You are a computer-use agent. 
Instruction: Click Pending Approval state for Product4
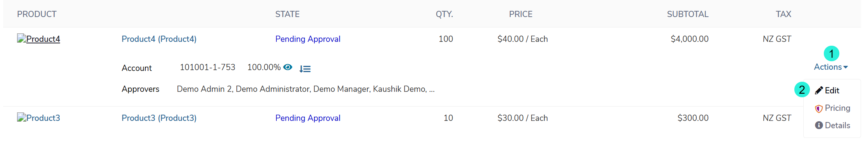pyautogui.click(x=308, y=39)
